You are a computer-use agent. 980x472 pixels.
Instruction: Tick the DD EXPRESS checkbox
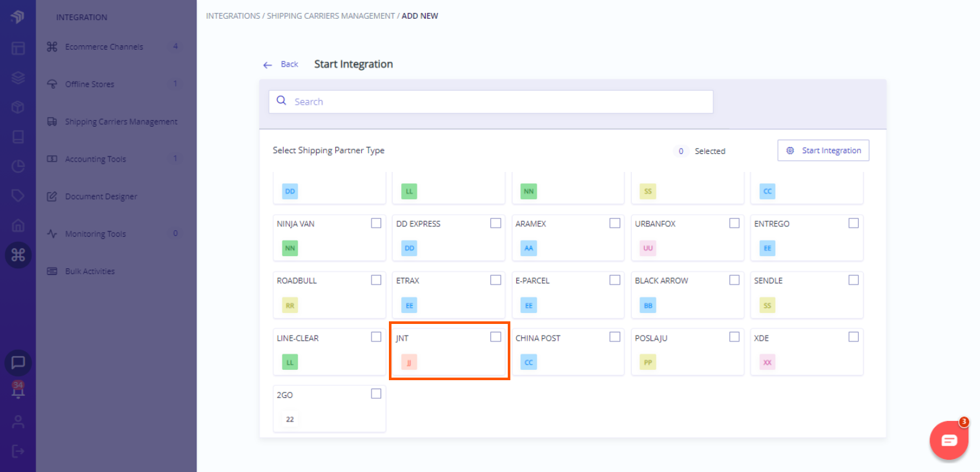click(495, 223)
